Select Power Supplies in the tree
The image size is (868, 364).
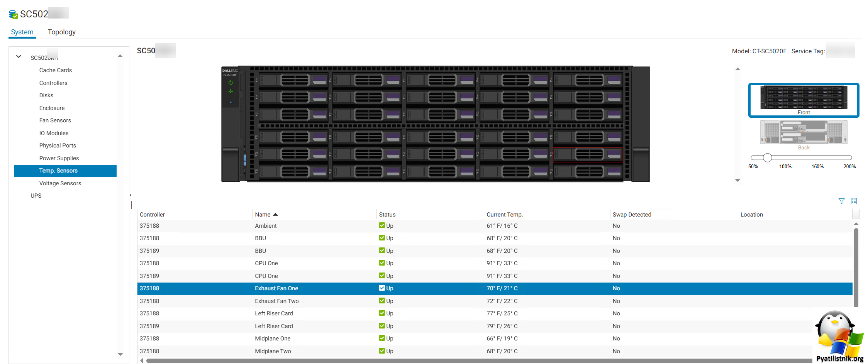pos(59,158)
